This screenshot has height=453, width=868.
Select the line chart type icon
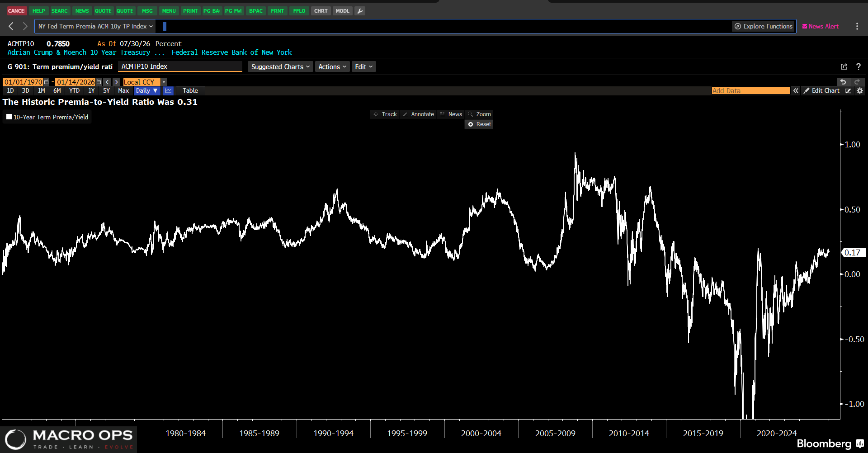point(169,91)
